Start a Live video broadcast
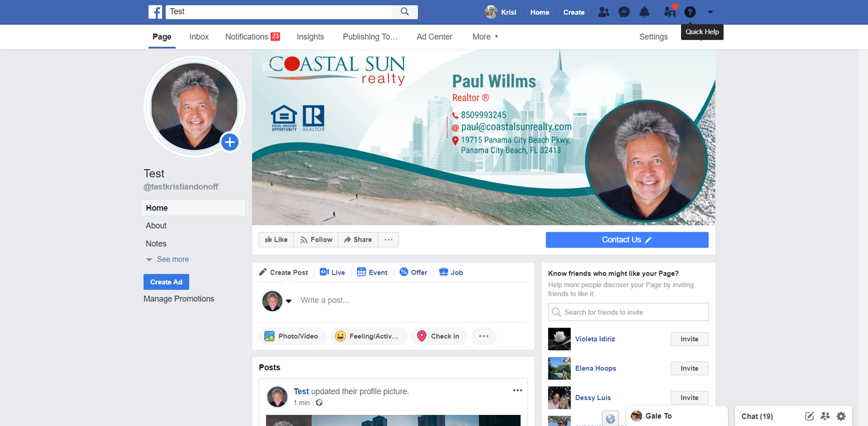This screenshot has width=868, height=426. 332,272
